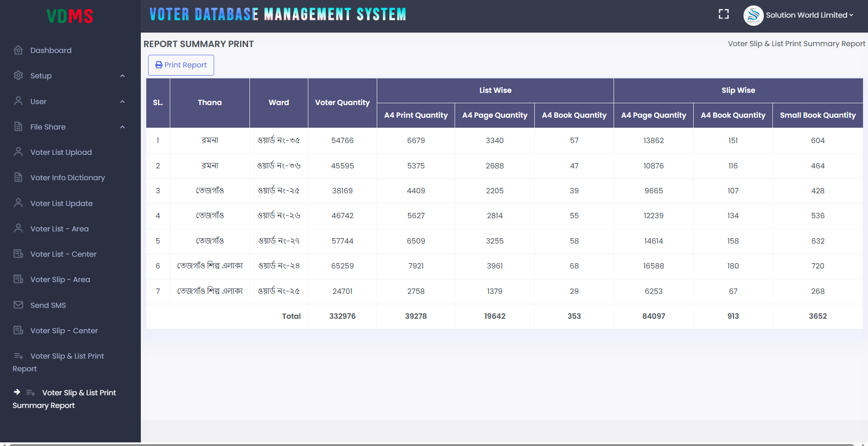Expand the File Share chevron

[122, 127]
